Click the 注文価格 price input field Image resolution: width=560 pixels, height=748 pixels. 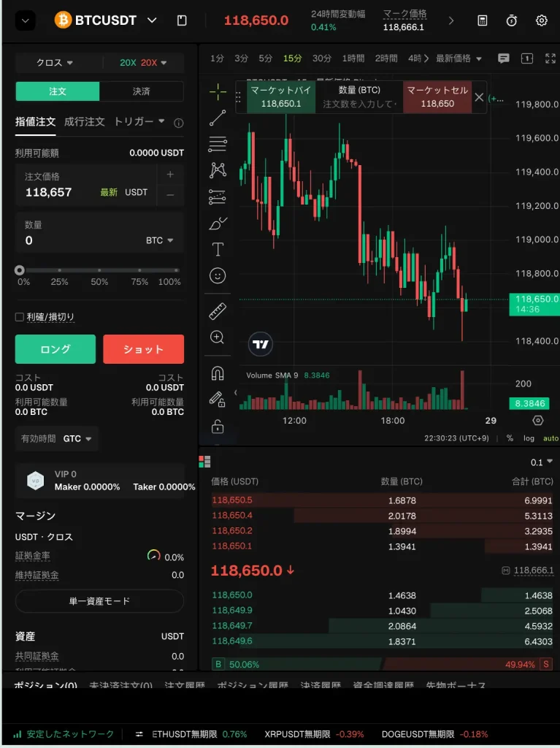point(86,185)
